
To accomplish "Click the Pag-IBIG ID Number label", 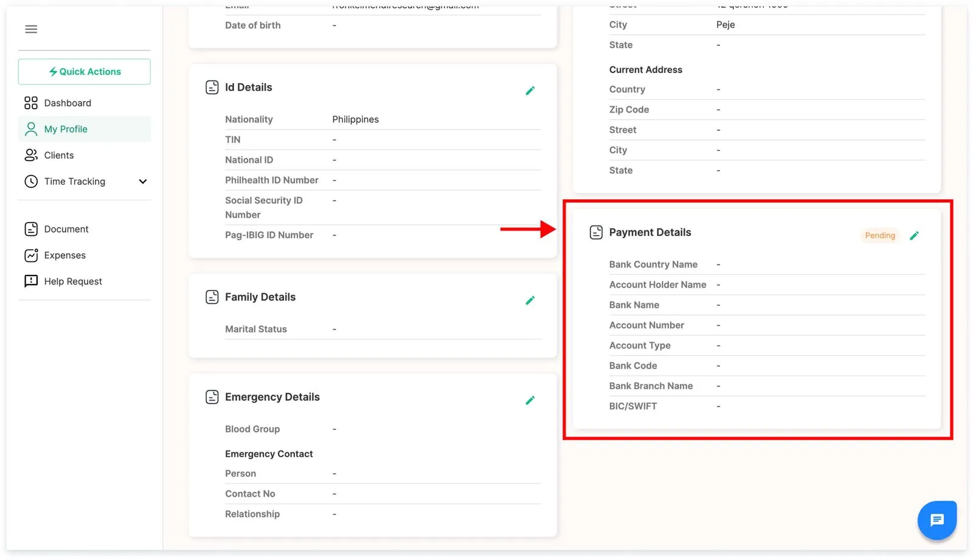I will 269,235.
